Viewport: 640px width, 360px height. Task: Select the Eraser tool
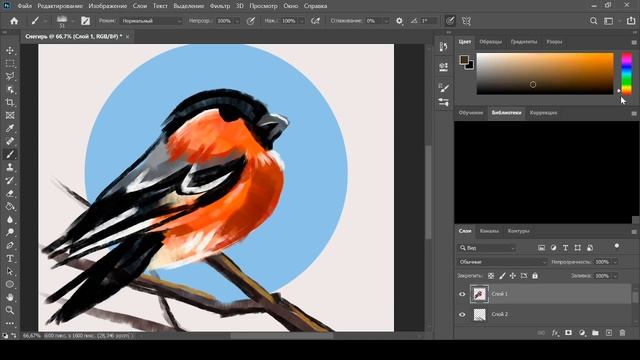tap(10, 193)
